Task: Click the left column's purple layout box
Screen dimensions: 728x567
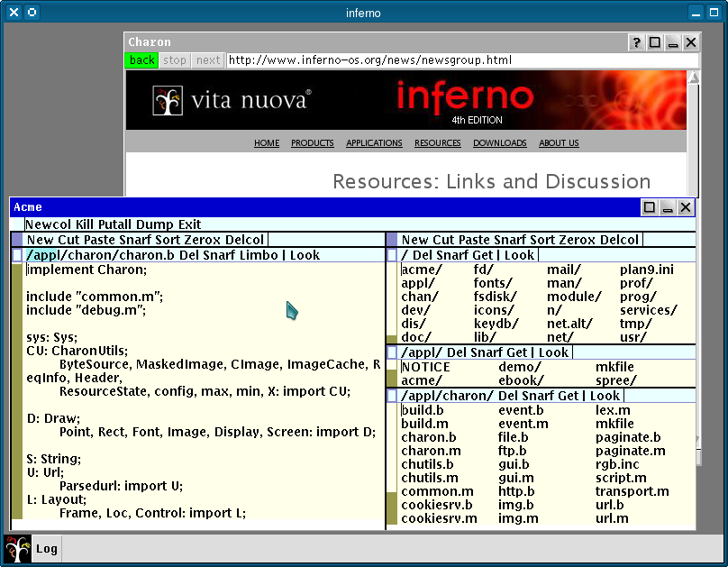Action: pyautogui.click(x=18, y=240)
